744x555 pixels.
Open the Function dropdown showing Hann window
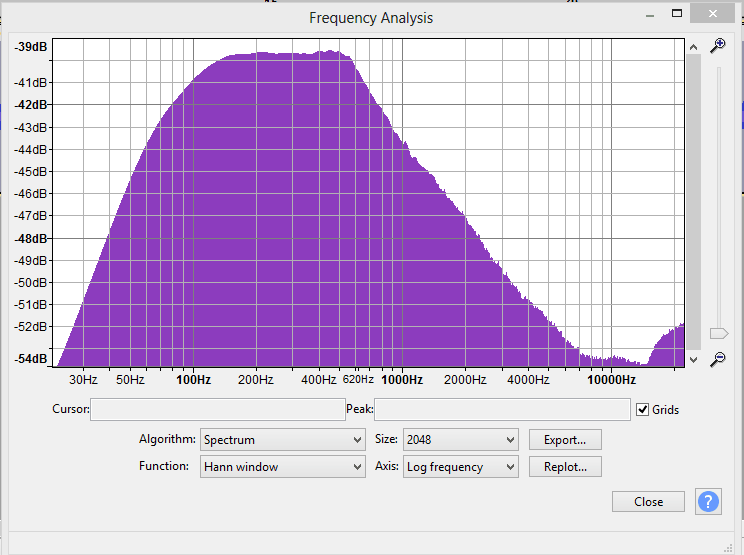point(283,467)
